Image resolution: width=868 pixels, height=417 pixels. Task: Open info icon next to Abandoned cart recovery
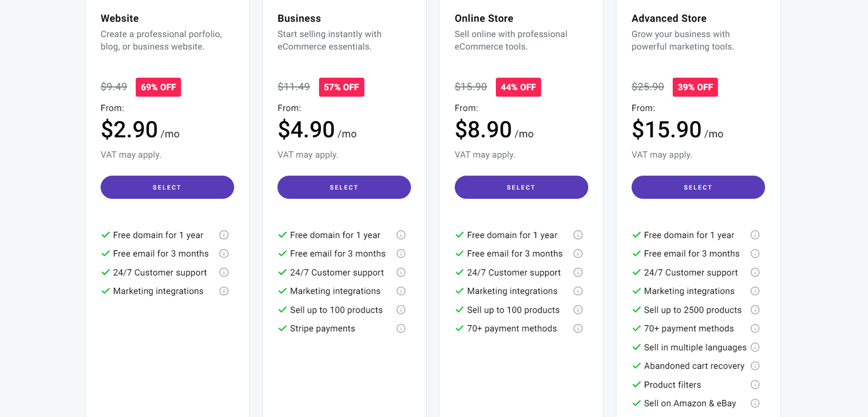coord(755,366)
